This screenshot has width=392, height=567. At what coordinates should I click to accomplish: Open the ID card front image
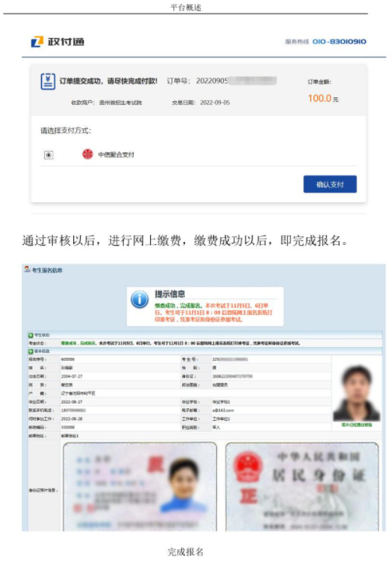point(140,487)
